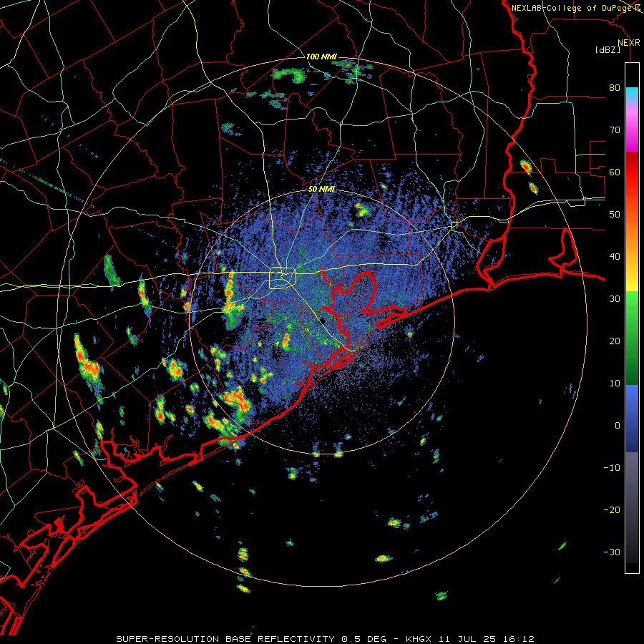Click the 70 value on the dBZ scale
Viewport: 644px width, 644px height.
point(615,130)
